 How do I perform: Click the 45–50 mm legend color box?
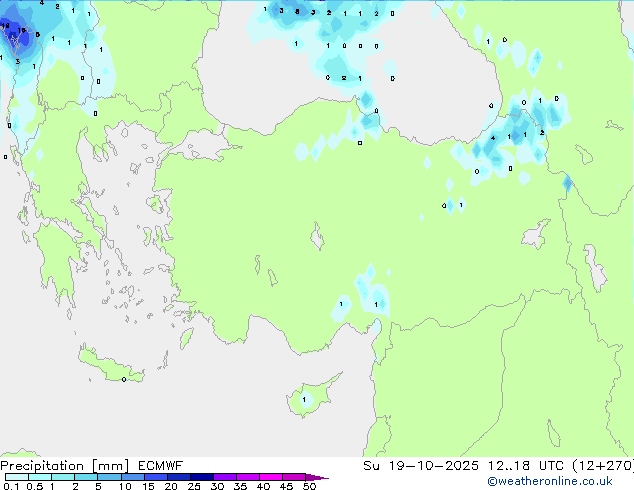[294, 477]
